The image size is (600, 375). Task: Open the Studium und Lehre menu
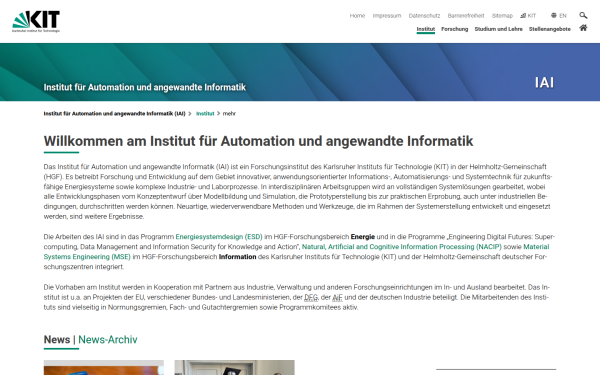click(x=498, y=29)
